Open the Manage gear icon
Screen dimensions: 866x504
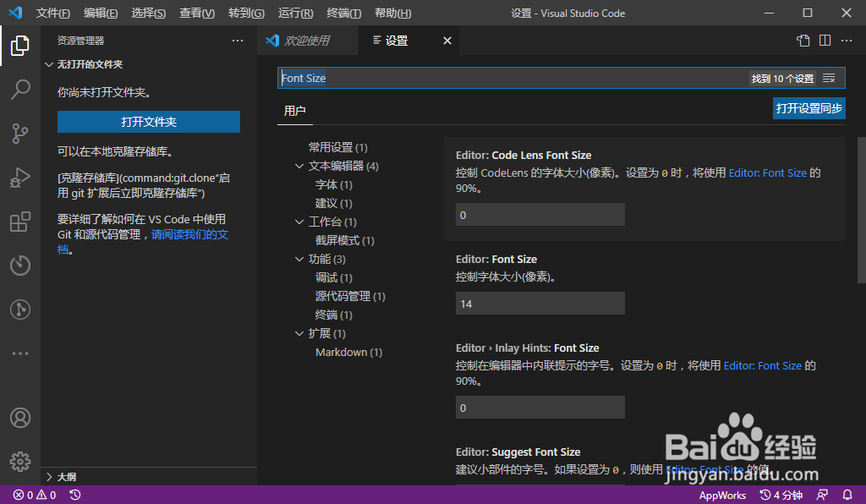20,462
